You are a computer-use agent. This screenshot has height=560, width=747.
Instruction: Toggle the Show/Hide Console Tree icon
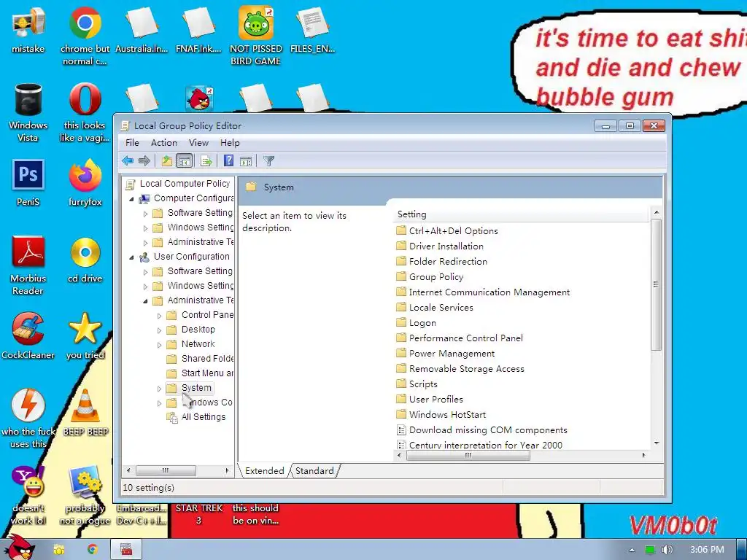(x=184, y=161)
